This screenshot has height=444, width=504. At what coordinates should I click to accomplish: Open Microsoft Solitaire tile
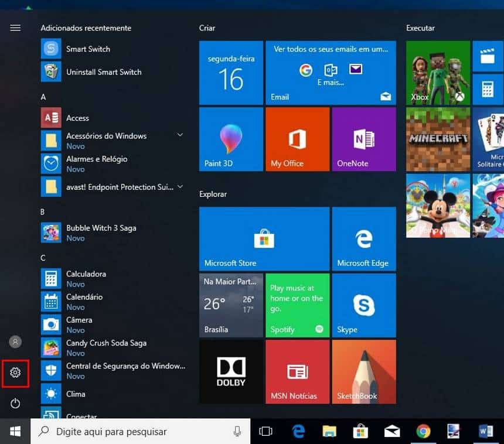(488, 139)
